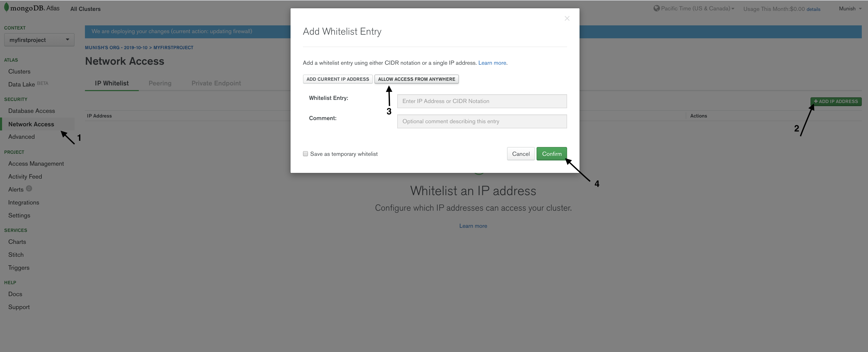
Task: Click the Confirm button
Action: point(552,154)
